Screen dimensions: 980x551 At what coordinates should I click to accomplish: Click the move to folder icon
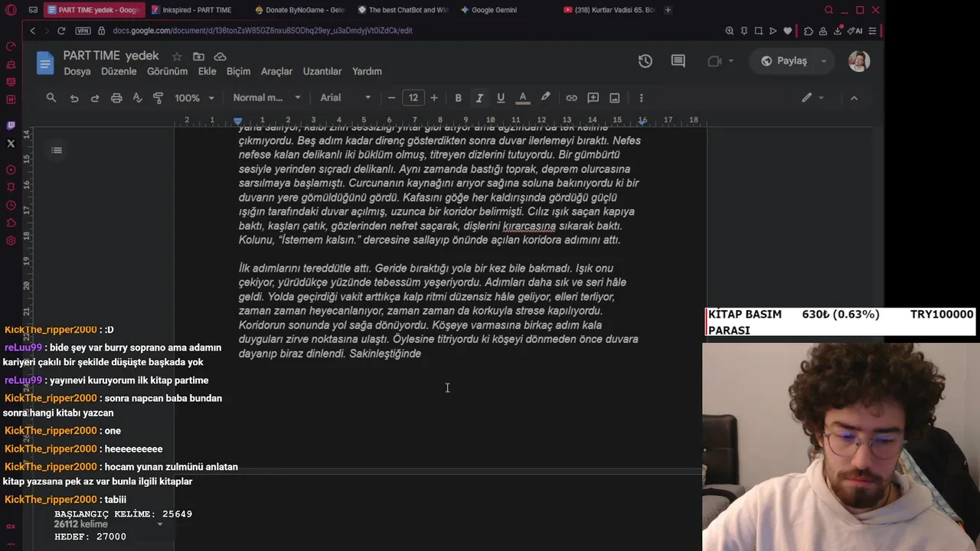tap(198, 57)
